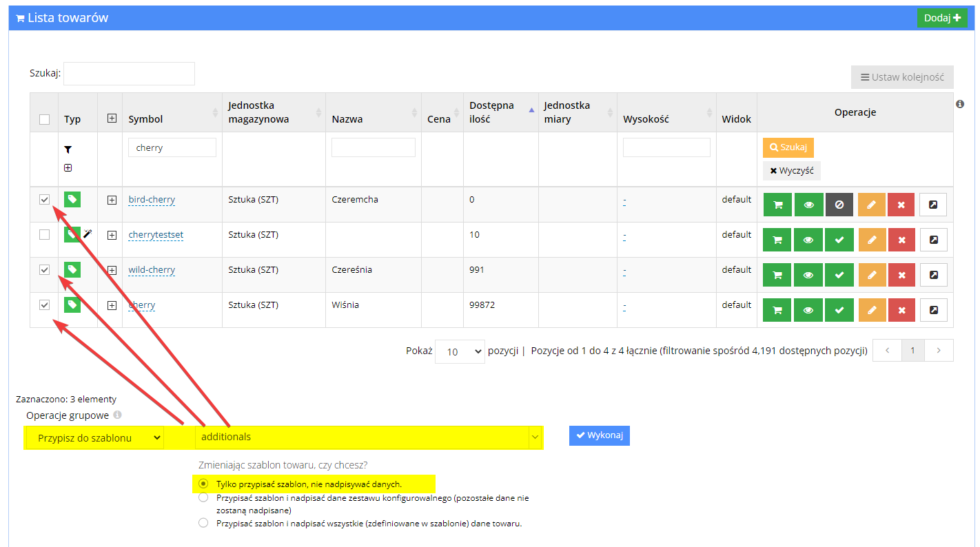Click the cart icon in wild-cherry row
The height and width of the screenshot is (547, 980).
pyautogui.click(x=777, y=275)
